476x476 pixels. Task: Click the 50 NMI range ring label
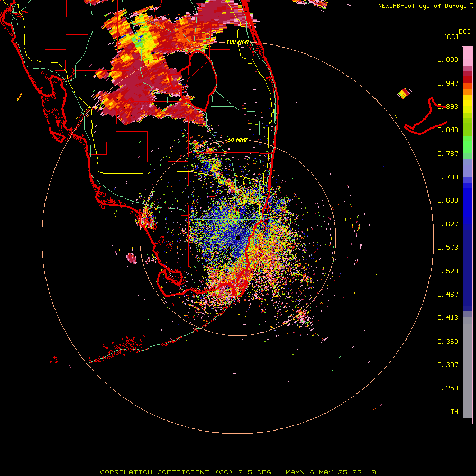pyautogui.click(x=237, y=140)
